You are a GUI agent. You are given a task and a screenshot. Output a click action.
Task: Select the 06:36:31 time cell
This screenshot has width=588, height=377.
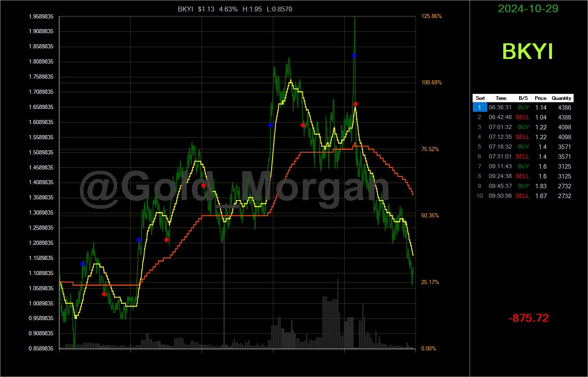point(500,107)
